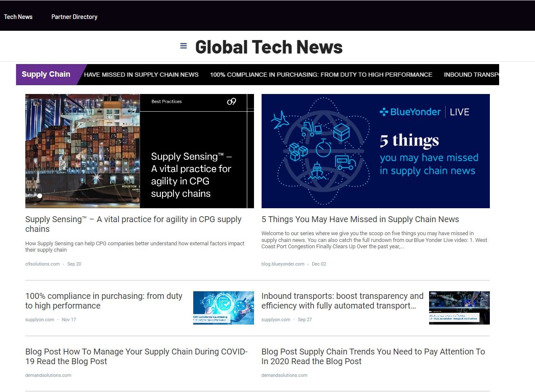Viewport: 535px width, 392px height.
Task: Open 'How To Manage Your Supply Chain During COVID-19' post
Action: 136,357
